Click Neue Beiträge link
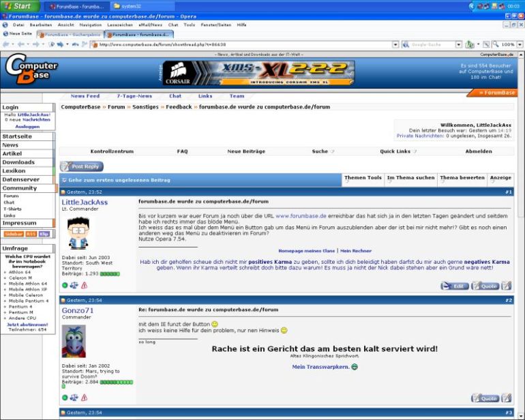 pos(246,151)
